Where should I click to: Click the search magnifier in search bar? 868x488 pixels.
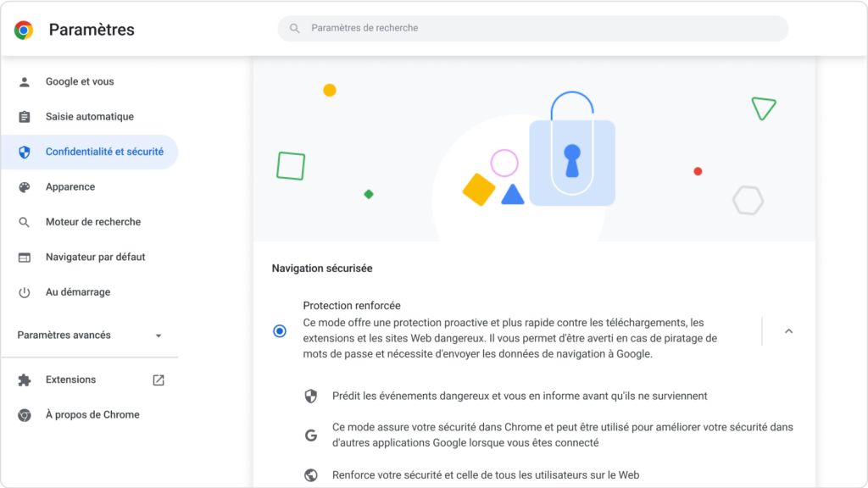pyautogui.click(x=294, y=28)
